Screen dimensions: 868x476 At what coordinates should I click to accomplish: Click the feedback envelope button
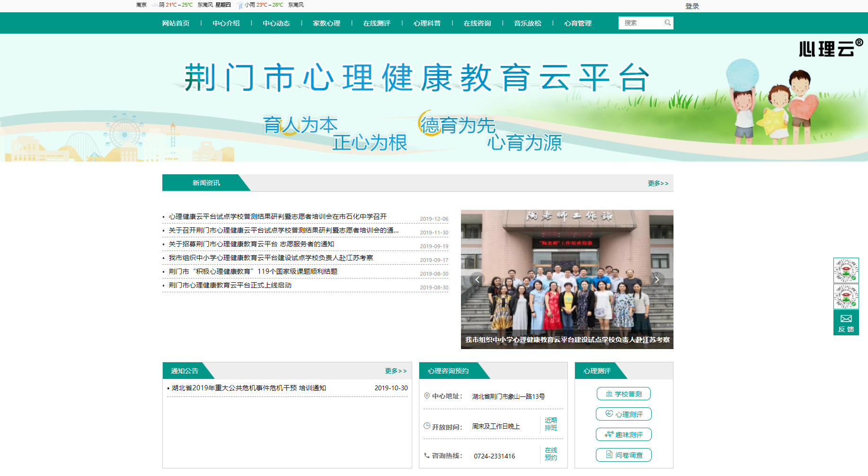click(846, 323)
